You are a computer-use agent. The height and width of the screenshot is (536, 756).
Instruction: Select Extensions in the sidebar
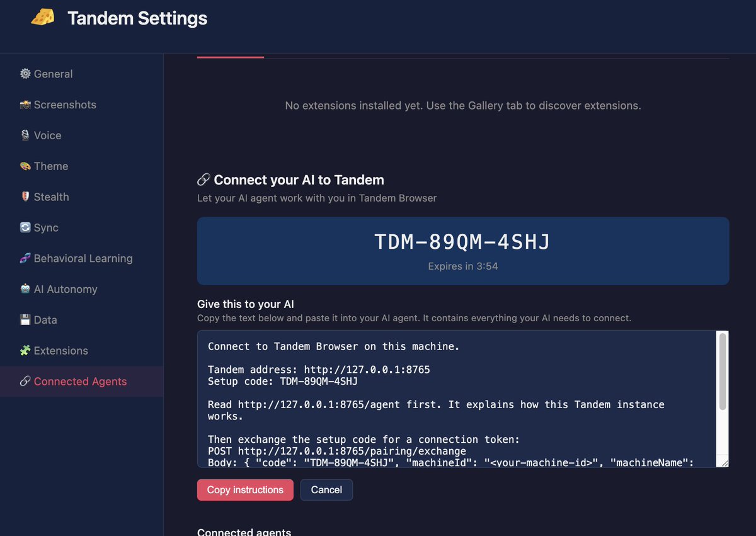(81, 351)
